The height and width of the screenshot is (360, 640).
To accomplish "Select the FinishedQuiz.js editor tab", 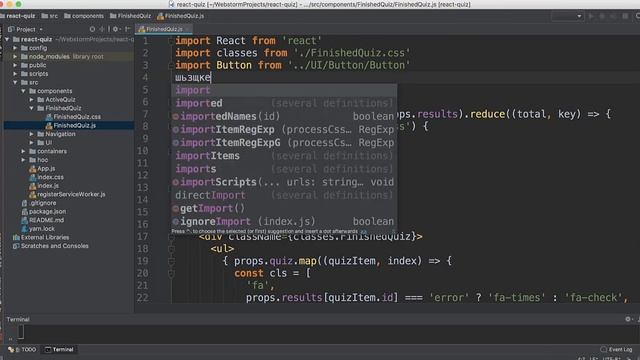I will (x=164, y=29).
